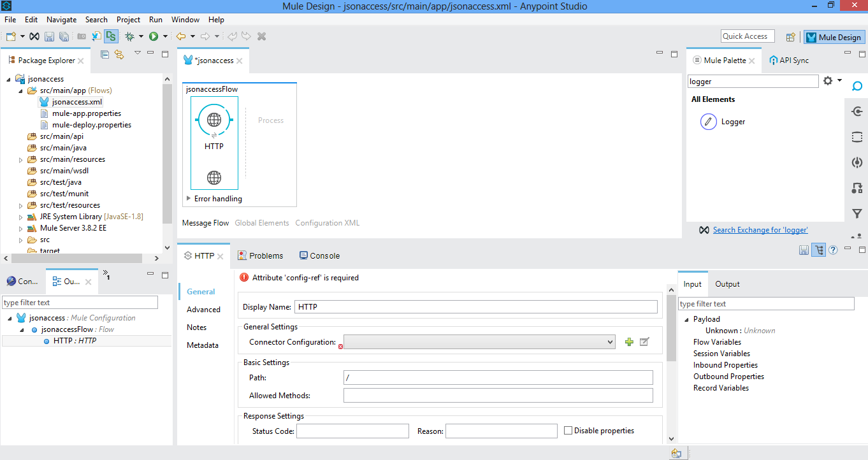The height and width of the screenshot is (460, 868).
Task: Click the palette Scopes category icon
Action: (857, 137)
